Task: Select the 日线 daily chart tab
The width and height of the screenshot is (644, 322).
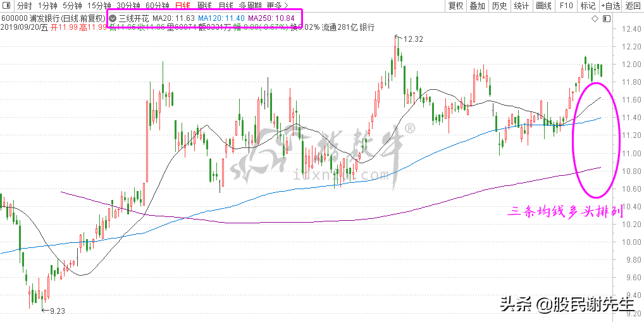Action: coord(182,6)
